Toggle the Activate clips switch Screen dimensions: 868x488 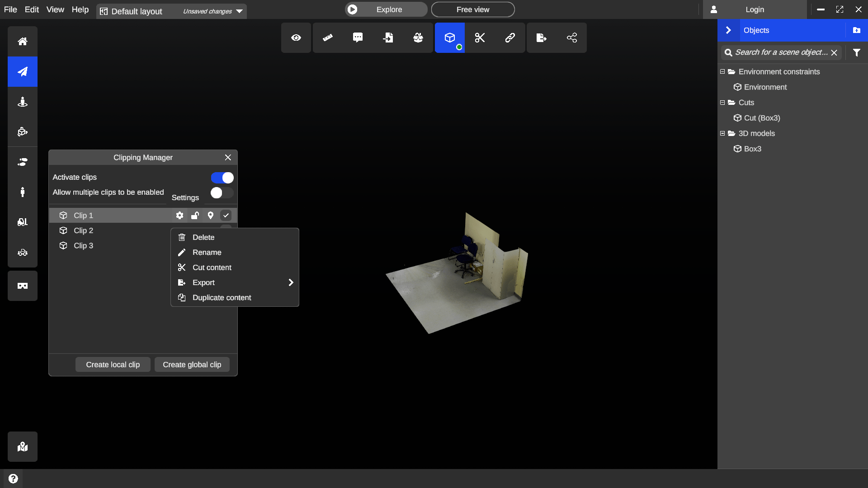pyautogui.click(x=222, y=178)
